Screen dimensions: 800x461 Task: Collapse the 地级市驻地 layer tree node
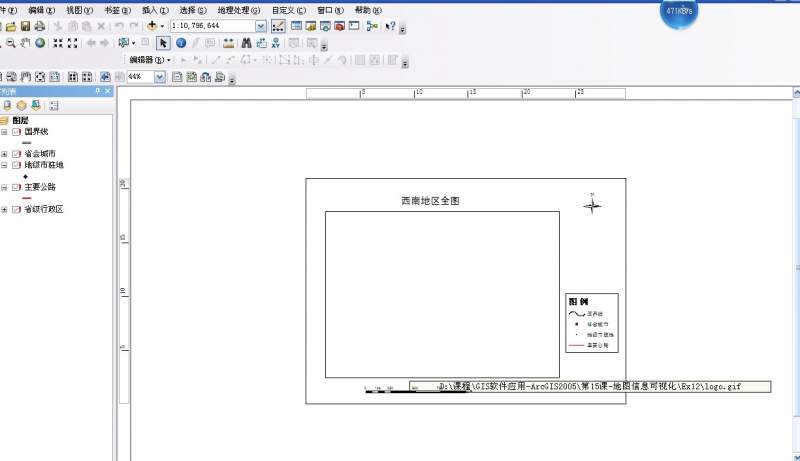tap(4, 165)
